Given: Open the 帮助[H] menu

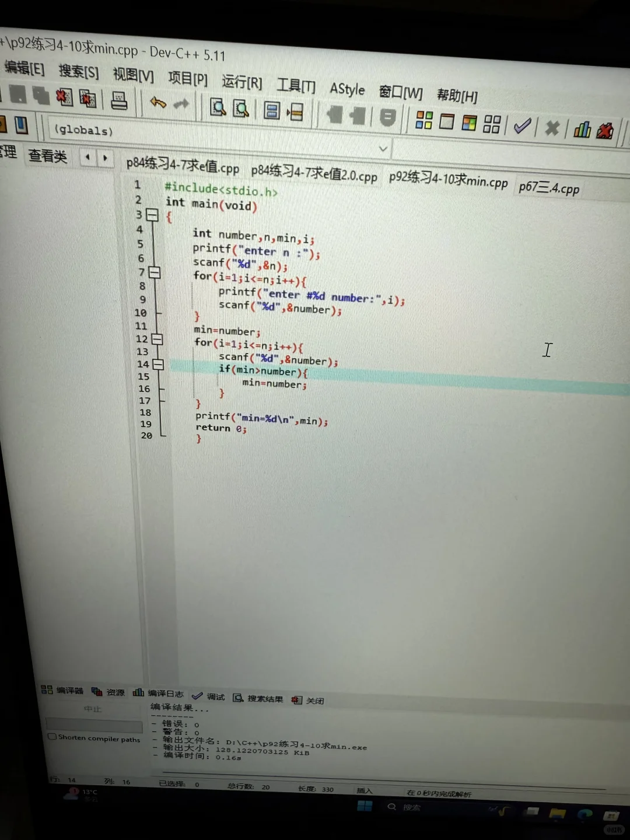Looking at the screenshot, I should 457,96.
